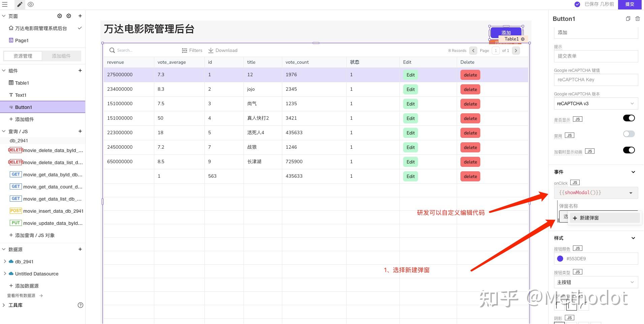
Task: Go to the next table page
Action: [x=516, y=51]
